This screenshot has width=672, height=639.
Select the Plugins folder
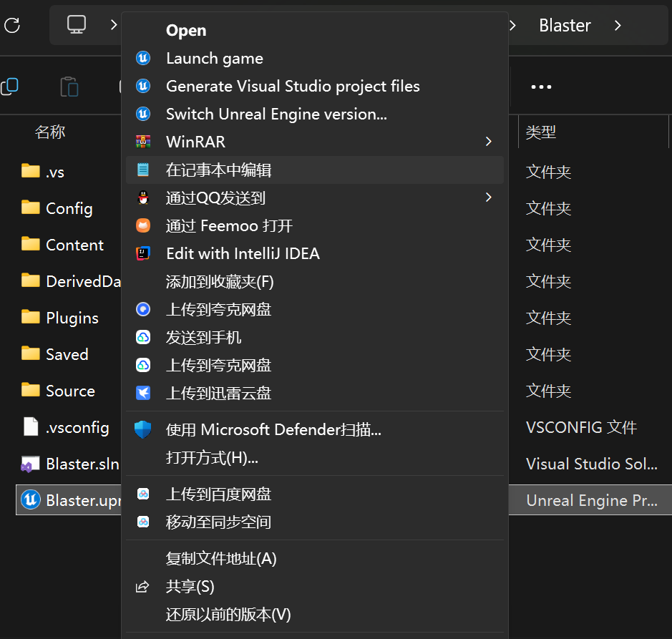(x=60, y=318)
